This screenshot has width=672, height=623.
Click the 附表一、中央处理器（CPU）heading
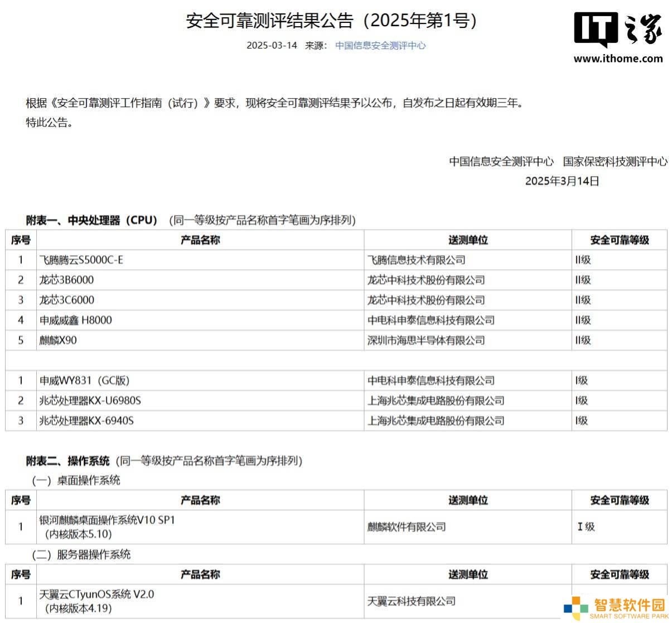pyautogui.click(x=92, y=220)
